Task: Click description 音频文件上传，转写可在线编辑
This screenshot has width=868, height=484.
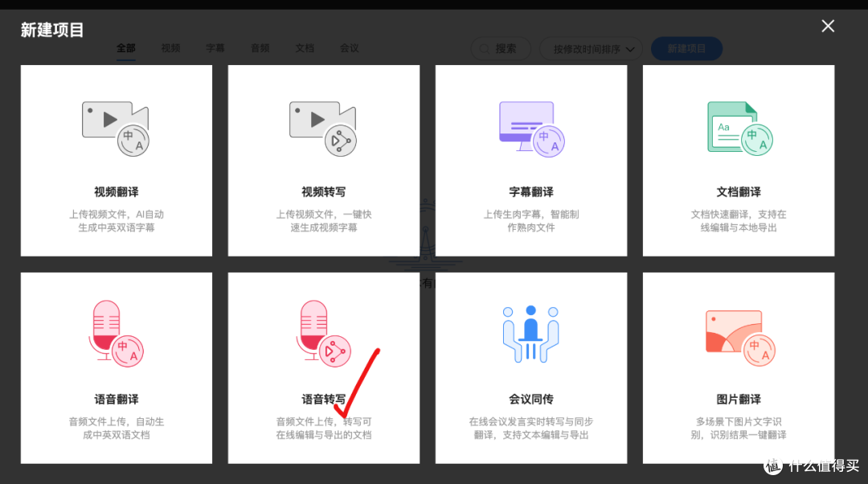Action: pyautogui.click(x=324, y=428)
